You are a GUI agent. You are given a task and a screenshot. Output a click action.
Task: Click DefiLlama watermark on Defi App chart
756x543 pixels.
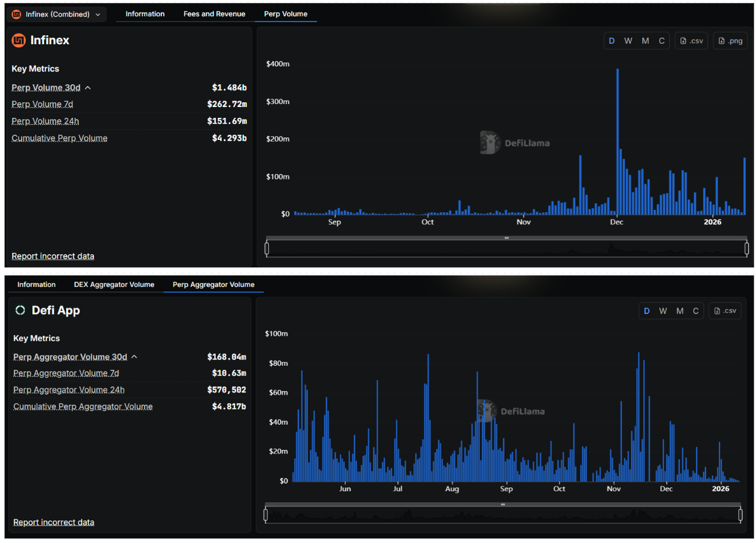510,411
